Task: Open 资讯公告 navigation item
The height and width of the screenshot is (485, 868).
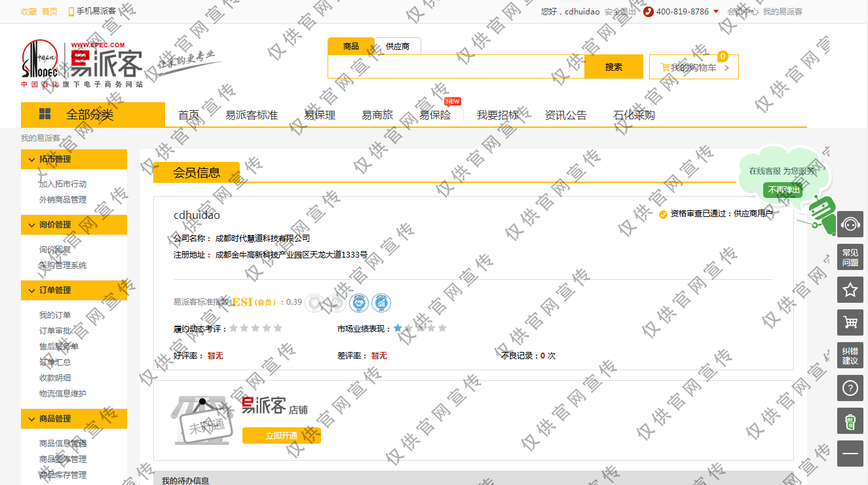Action: pos(566,115)
